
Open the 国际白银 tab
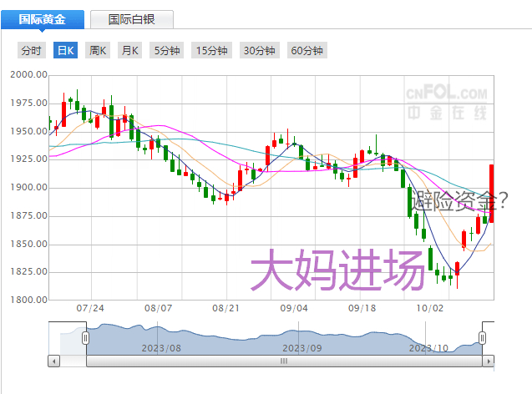tap(132, 19)
